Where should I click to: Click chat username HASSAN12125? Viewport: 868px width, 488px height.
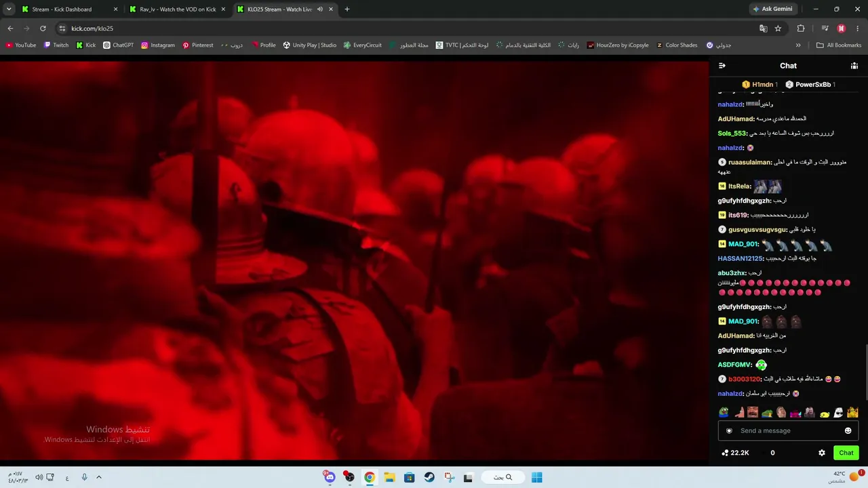[741, 258]
